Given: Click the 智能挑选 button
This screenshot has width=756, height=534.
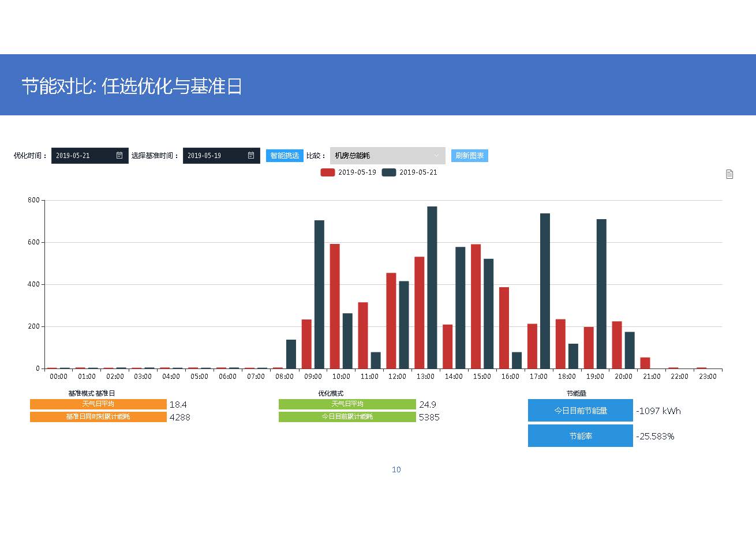Looking at the screenshot, I should tap(285, 156).
